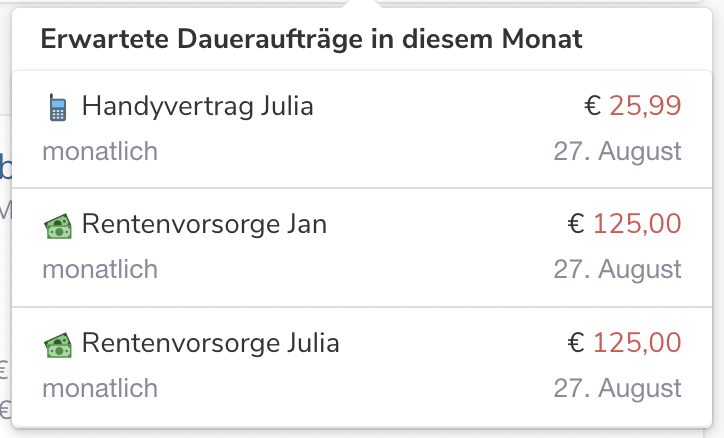
Task: Click monatlich label under Rentenvorsorge Jan
Action: (x=100, y=269)
